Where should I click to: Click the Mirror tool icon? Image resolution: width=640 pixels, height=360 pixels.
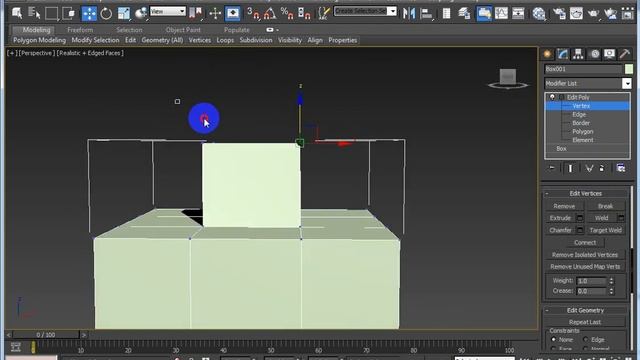(x=409, y=13)
